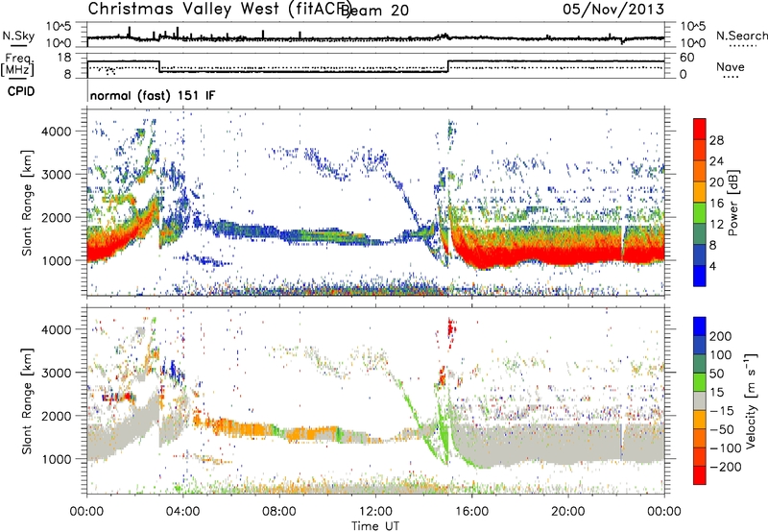
Task: Click frequency axis value '18'
Action: pos(64,58)
